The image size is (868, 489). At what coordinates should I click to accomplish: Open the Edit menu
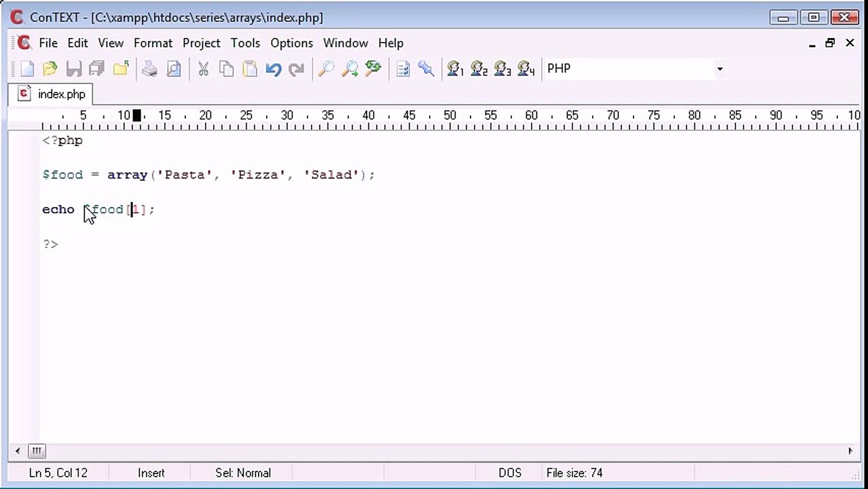point(77,43)
